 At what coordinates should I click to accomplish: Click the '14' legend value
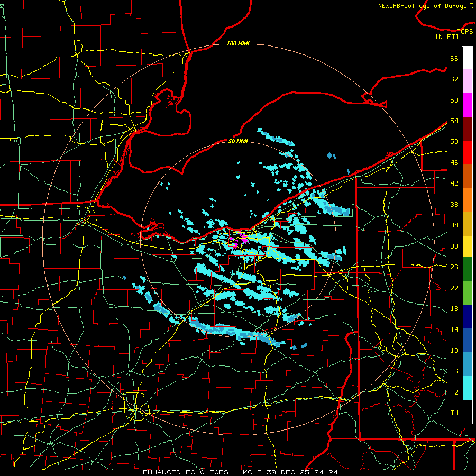tap(454, 329)
